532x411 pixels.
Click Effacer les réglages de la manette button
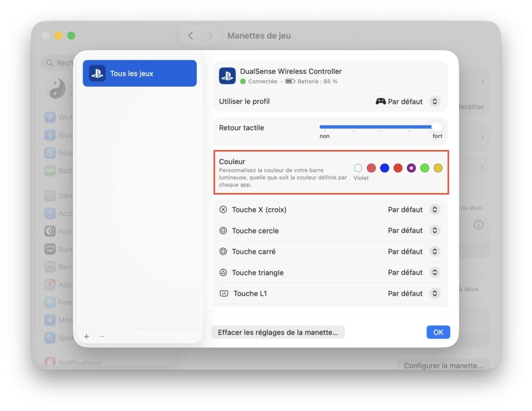(x=278, y=332)
